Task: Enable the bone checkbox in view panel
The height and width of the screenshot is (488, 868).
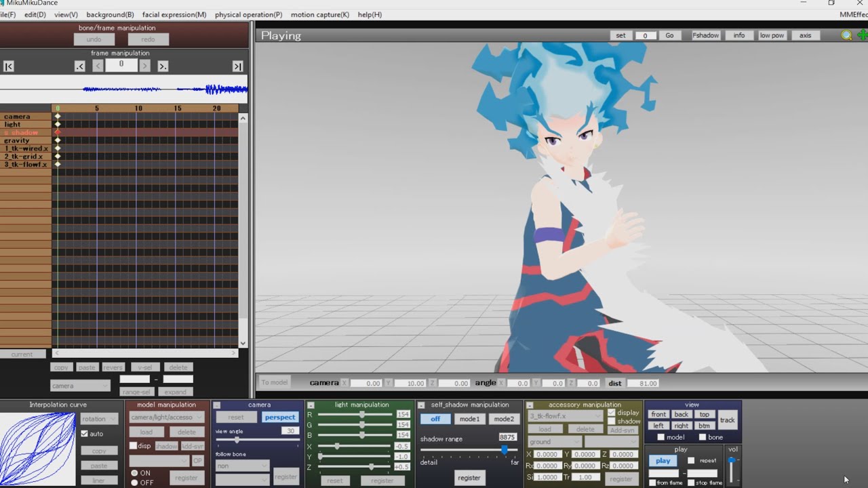Action: tap(702, 437)
